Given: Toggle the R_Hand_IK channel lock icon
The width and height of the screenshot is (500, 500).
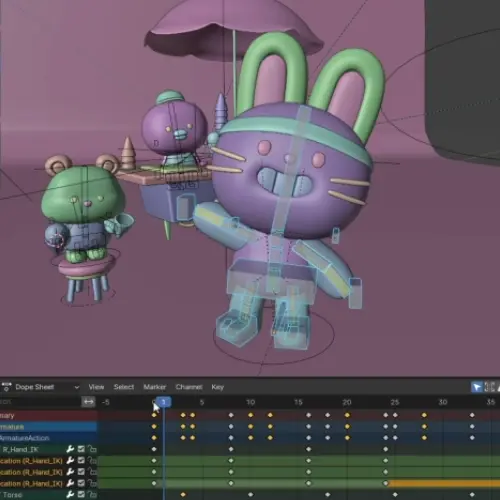Looking at the screenshot, I should 92,449.
